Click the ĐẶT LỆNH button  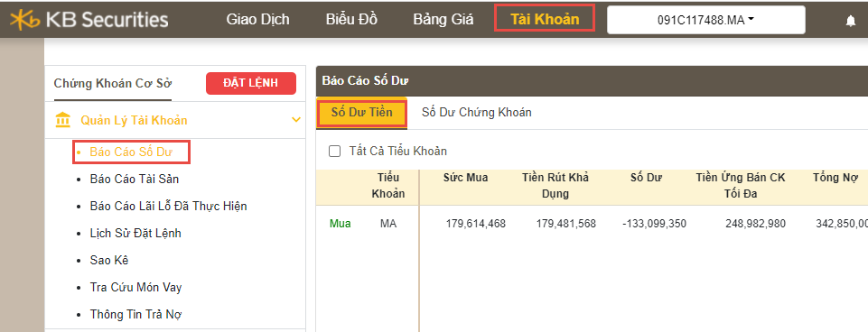click(x=251, y=84)
